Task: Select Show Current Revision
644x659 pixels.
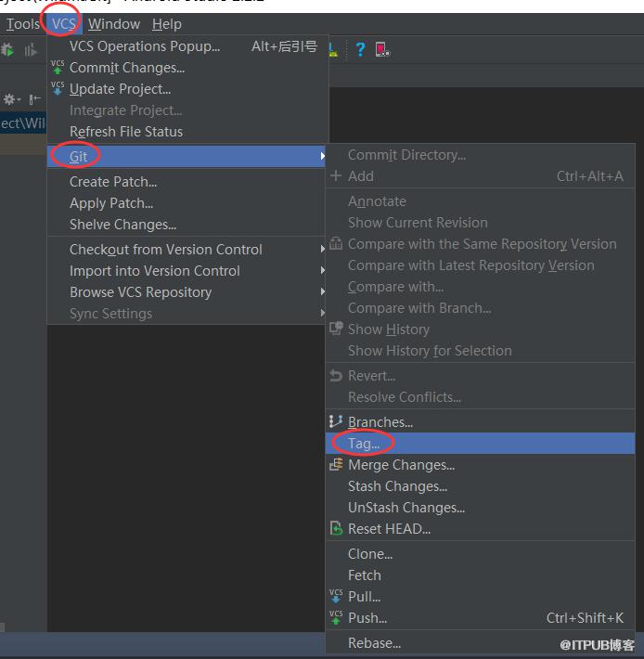Action: click(x=480, y=223)
